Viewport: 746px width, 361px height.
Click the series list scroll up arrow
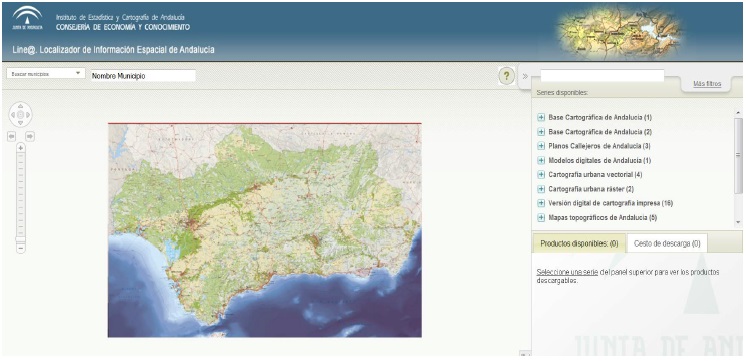click(738, 113)
